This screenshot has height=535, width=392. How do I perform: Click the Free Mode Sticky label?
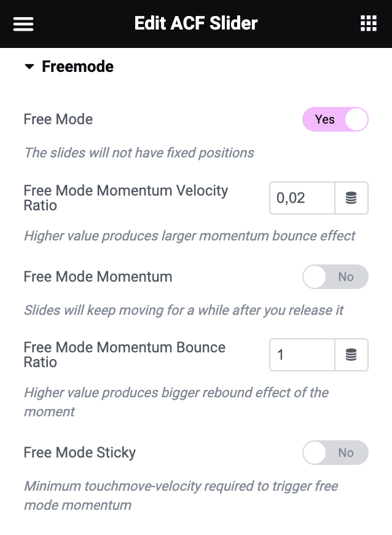[80, 453]
